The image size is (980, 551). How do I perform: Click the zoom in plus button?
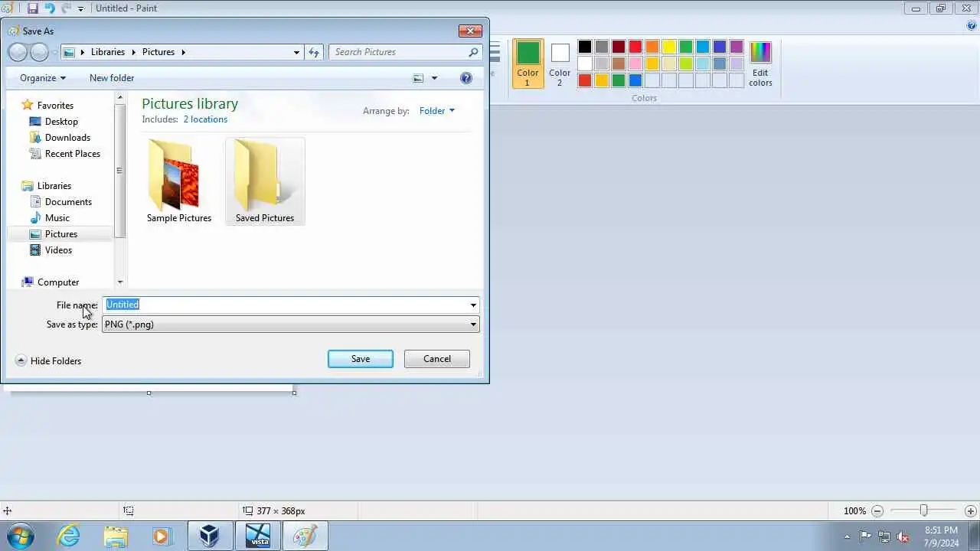(971, 511)
